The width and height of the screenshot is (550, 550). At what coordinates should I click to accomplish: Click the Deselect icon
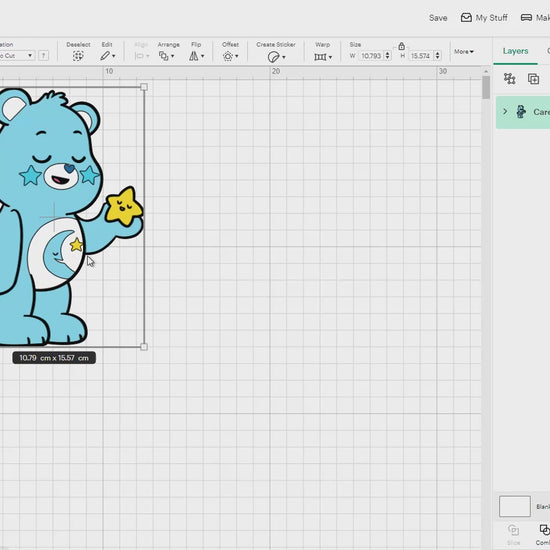(78, 56)
